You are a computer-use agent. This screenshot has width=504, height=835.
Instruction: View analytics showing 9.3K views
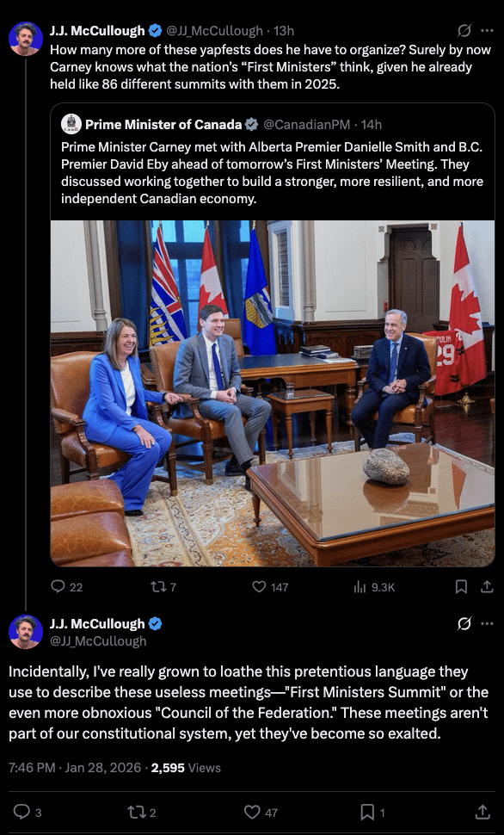pyautogui.click(x=360, y=587)
